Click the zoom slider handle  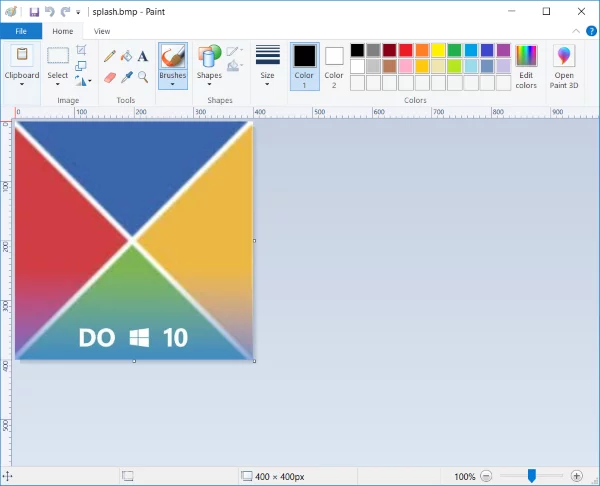coord(532,477)
